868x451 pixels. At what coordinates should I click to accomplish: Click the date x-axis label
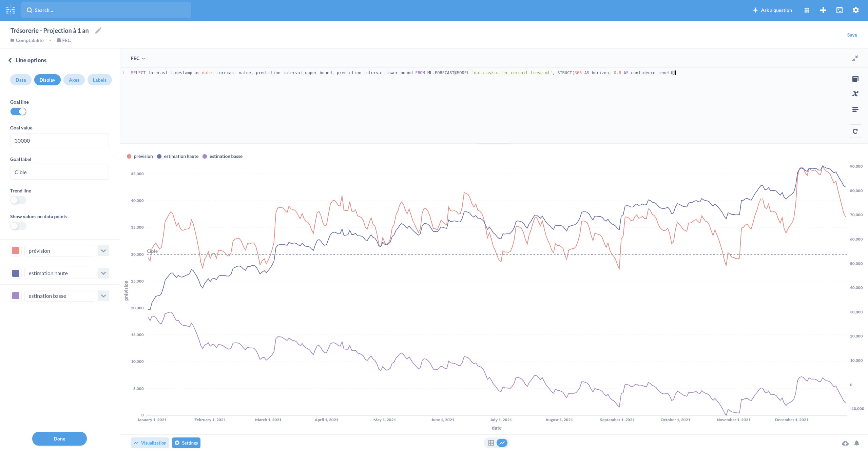coord(497,428)
